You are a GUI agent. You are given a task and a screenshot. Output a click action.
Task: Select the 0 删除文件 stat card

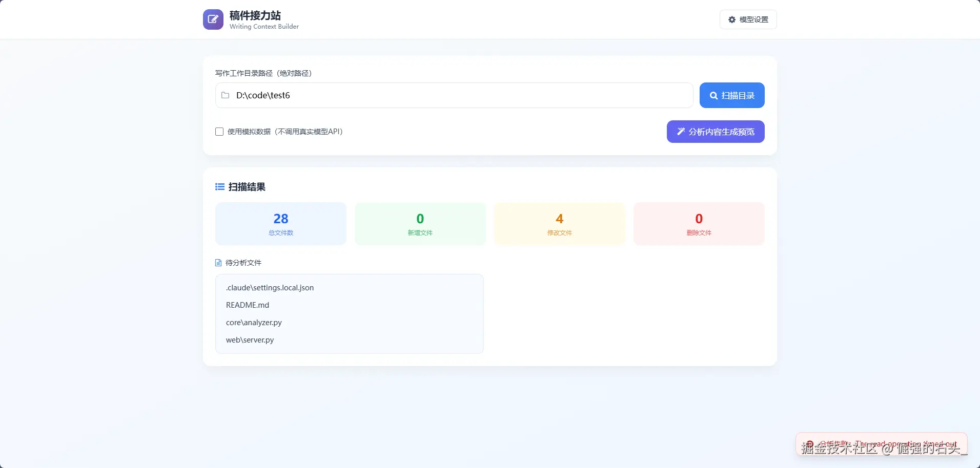tap(699, 224)
